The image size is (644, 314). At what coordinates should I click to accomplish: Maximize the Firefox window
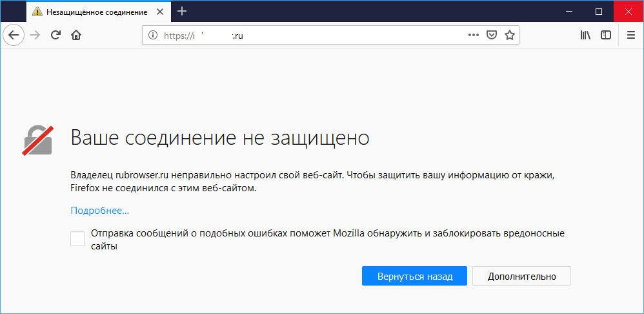(599, 12)
